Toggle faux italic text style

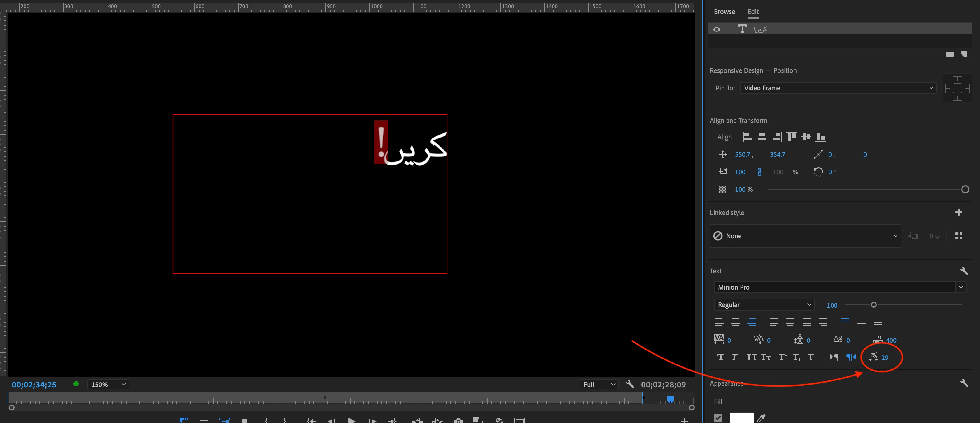coord(735,357)
